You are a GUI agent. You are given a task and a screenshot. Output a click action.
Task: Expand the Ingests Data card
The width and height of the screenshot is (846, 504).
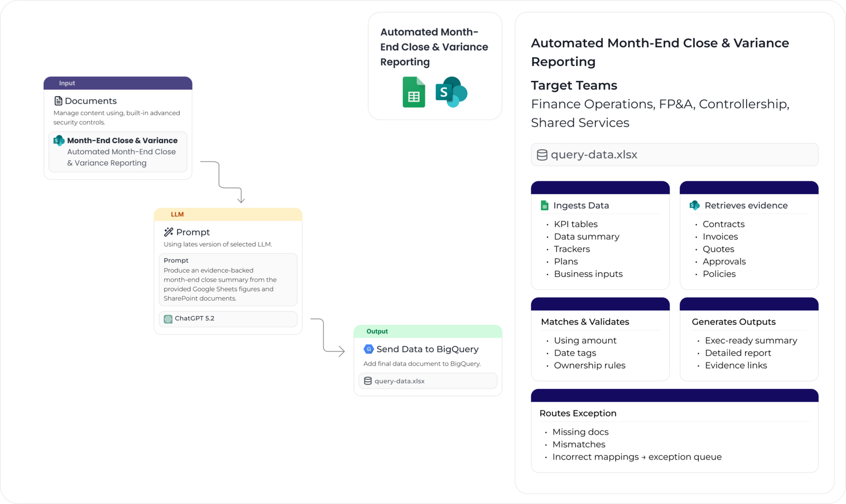coord(600,186)
